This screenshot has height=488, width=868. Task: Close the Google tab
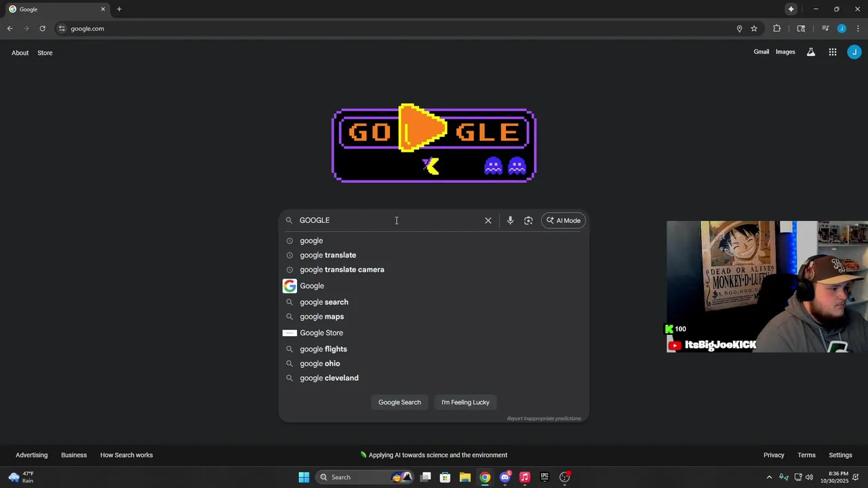click(x=103, y=9)
